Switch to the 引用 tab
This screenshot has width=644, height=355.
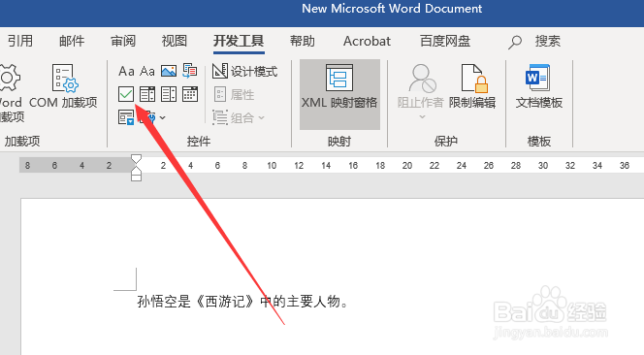(20, 41)
